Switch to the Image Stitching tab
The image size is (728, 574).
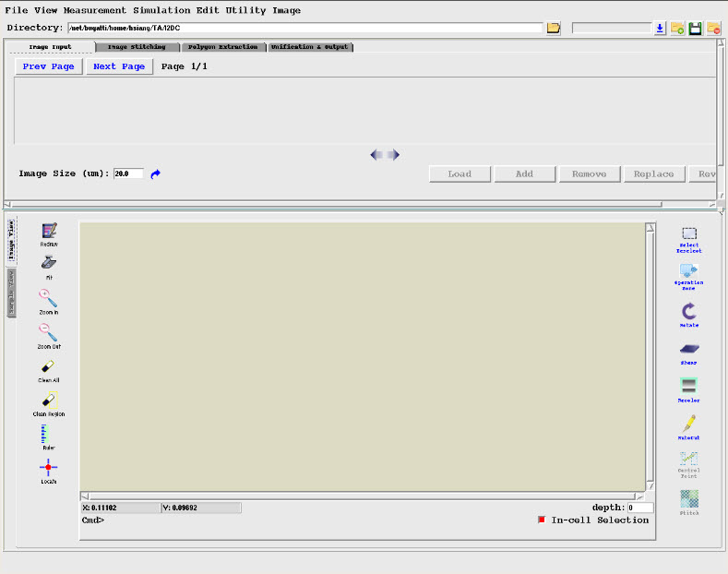[x=136, y=46]
